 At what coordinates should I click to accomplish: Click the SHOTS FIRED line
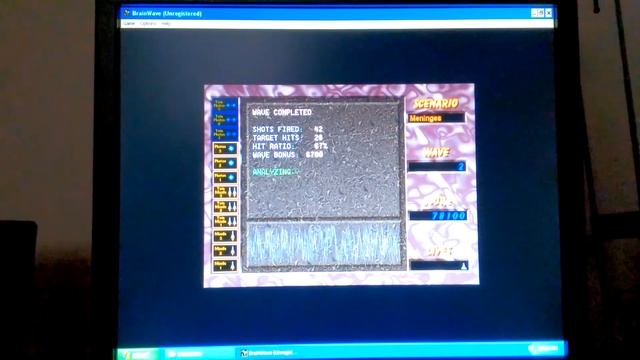point(288,129)
